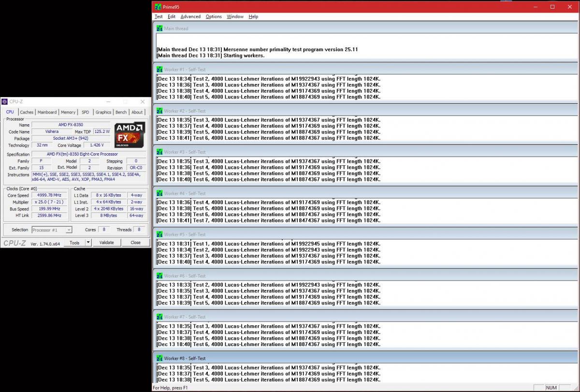Click the Cores value 8 in CPU-Z

[104, 230]
